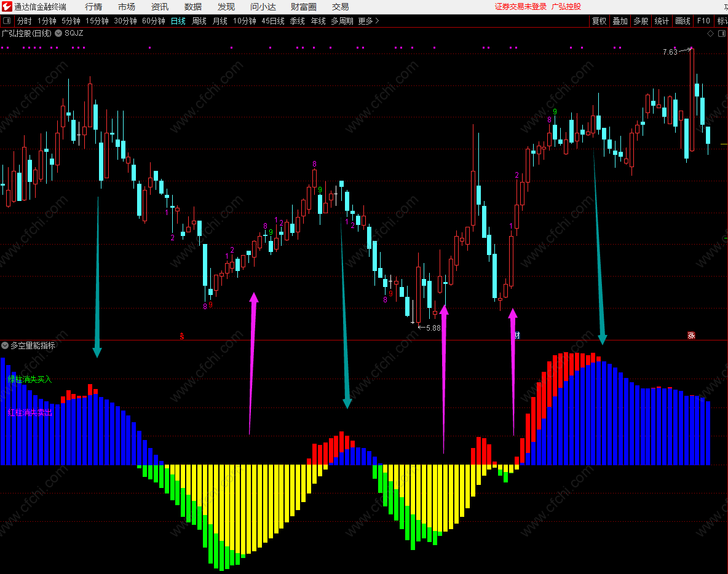Switch to 15分钟 period

(97, 21)
